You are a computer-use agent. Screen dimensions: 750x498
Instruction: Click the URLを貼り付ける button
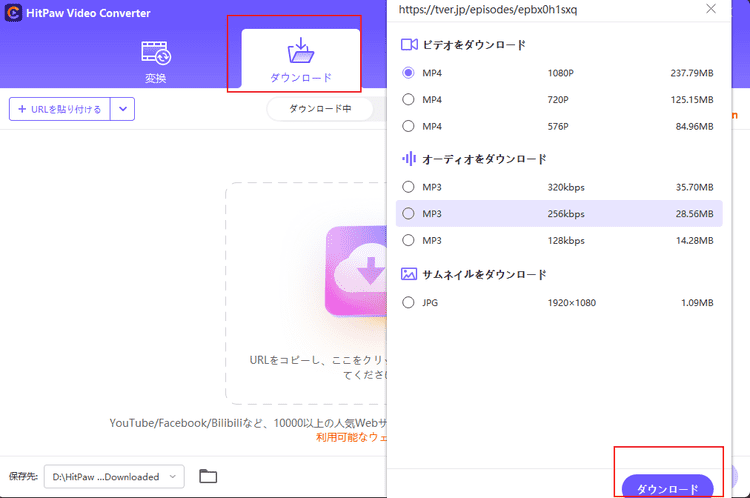60,109
